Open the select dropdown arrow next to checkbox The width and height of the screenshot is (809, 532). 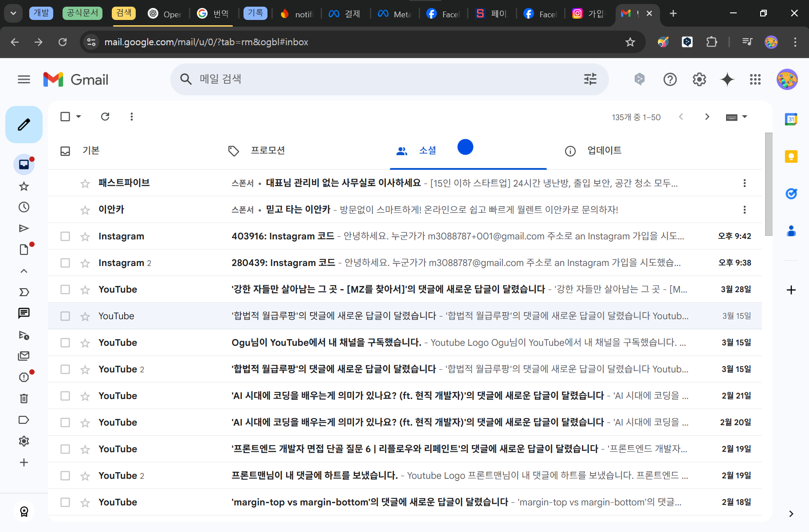click(x=79, y=117)
